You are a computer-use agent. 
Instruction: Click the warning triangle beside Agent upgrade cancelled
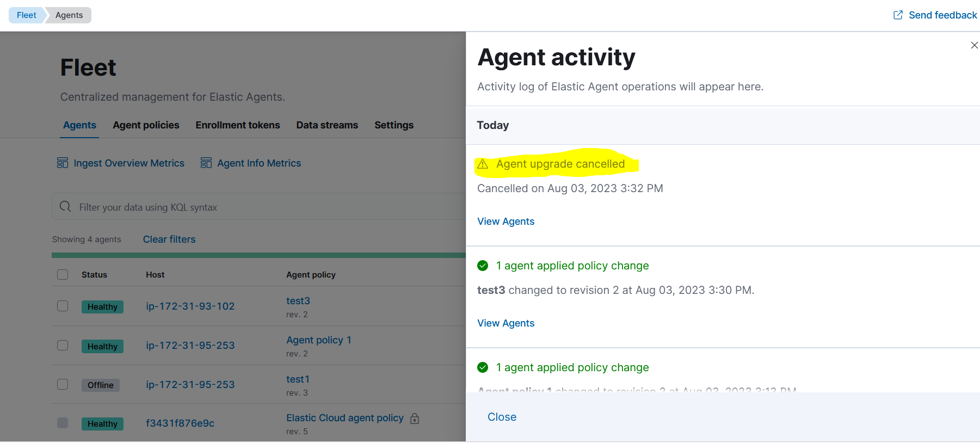point(483,164)
